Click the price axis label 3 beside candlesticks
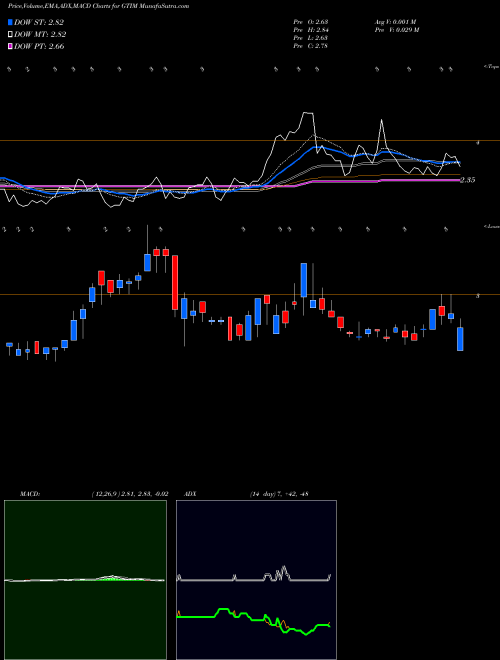 point(477,296)
